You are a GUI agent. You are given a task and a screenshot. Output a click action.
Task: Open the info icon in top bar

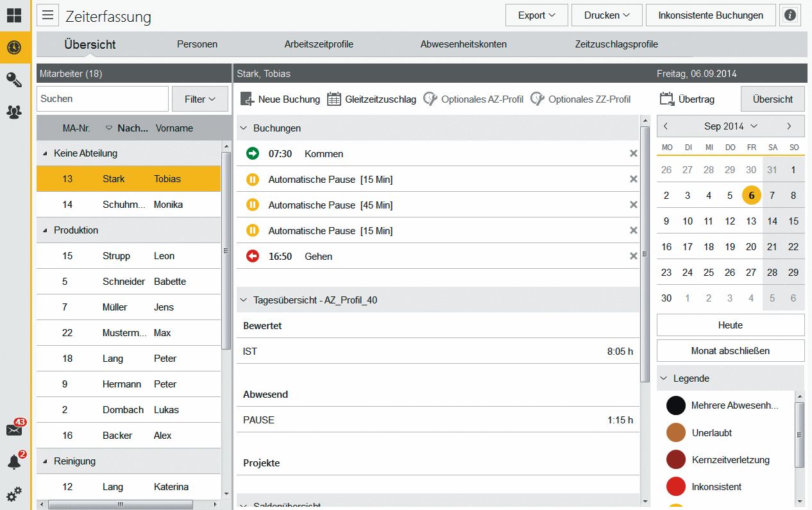pos(790,15)
